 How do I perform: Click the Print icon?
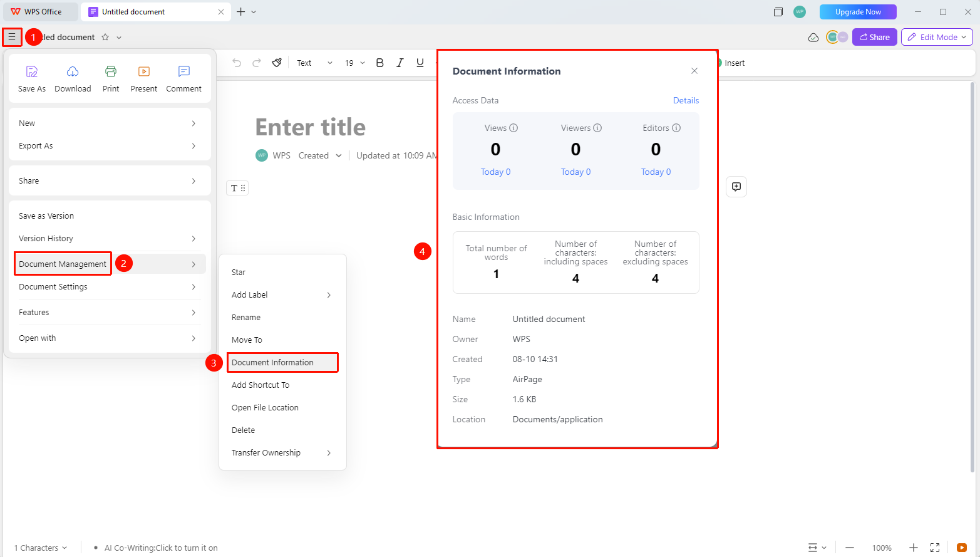point(111,71)
